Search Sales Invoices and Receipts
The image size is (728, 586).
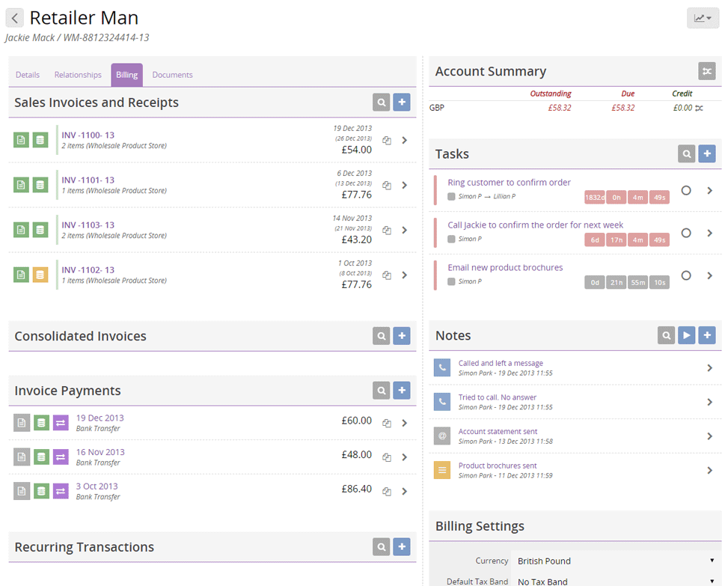[x=382, y=103]
